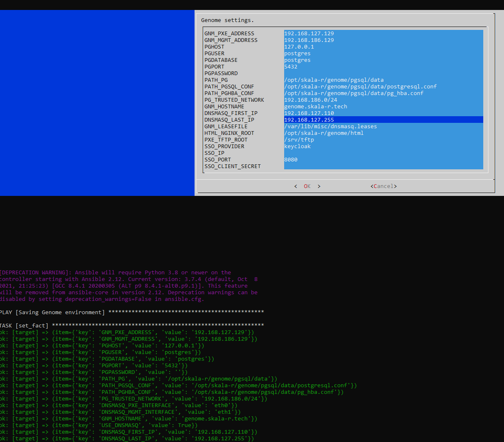Edit the PATH_PG directory field

click(x=383, y=80)
